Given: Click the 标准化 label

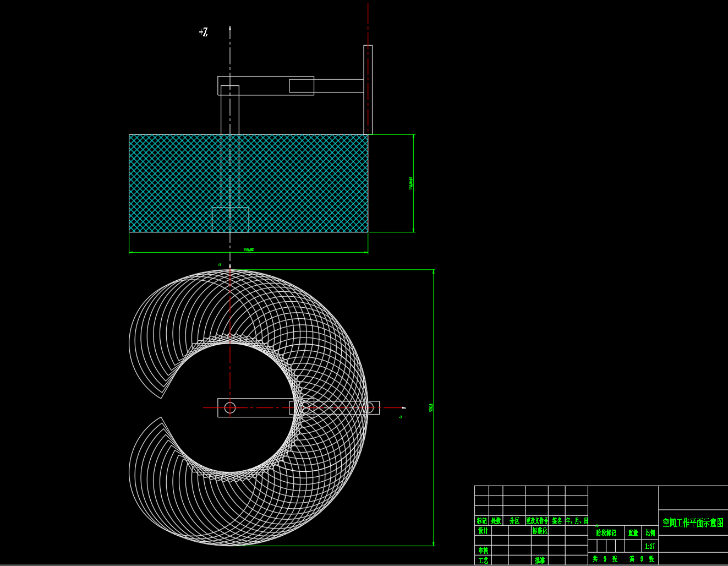Looking at the screenshot, I should click(539, 531).
